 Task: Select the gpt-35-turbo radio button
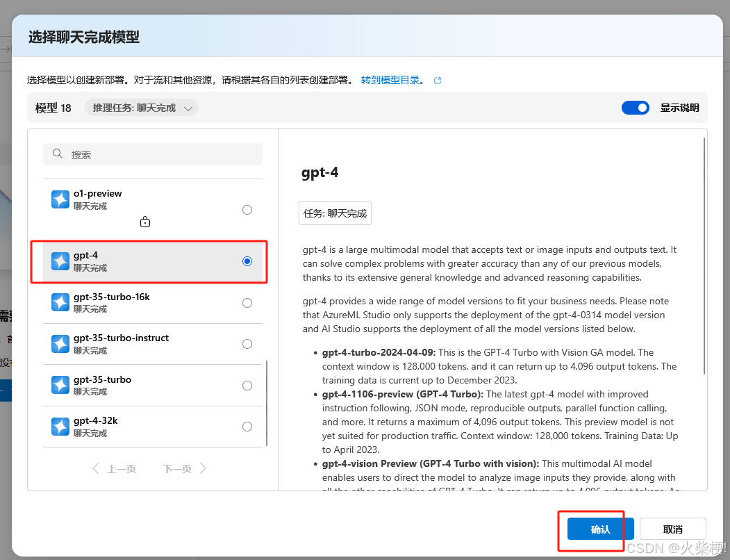point(247,386)
